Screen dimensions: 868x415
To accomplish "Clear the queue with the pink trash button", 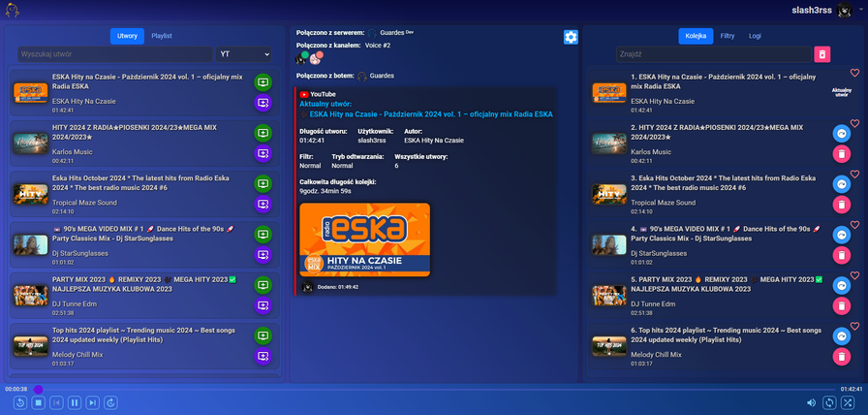I will pyautogui.click(x=822, y=54).
